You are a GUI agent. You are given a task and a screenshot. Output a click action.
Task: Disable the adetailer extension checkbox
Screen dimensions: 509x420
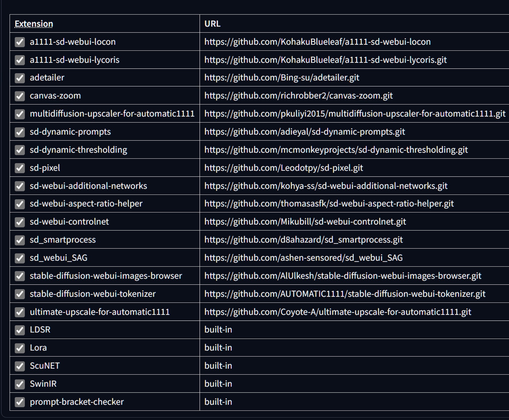[x=19, y=78]
